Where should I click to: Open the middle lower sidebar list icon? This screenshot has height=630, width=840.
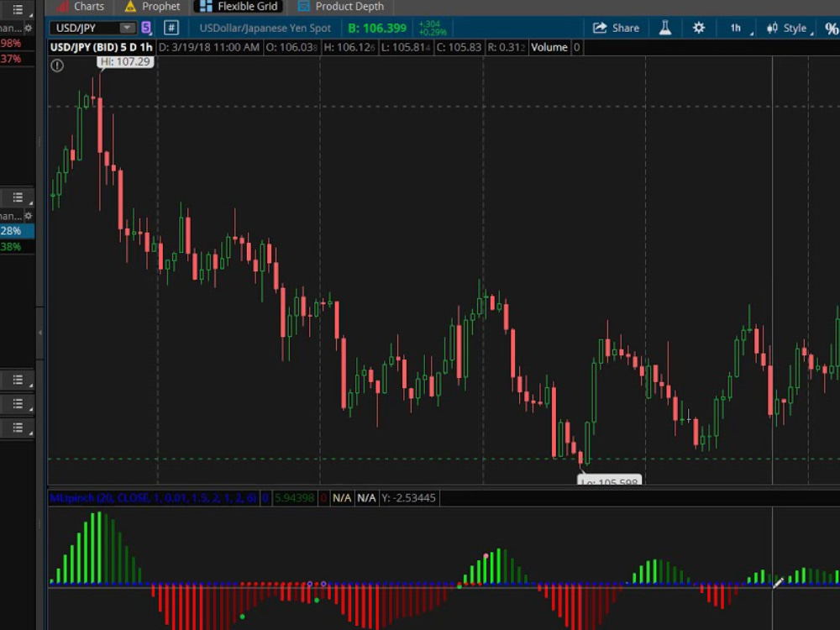(x=18, y=403)
